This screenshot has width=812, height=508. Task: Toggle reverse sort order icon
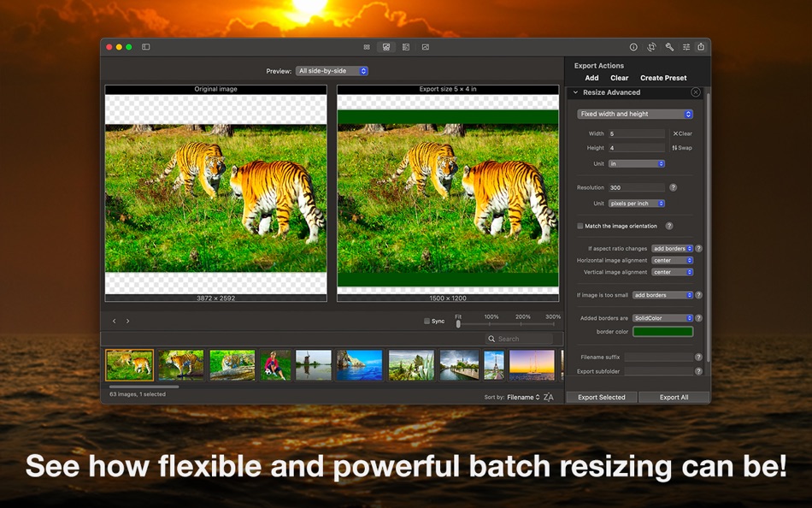tap(549, 397)
